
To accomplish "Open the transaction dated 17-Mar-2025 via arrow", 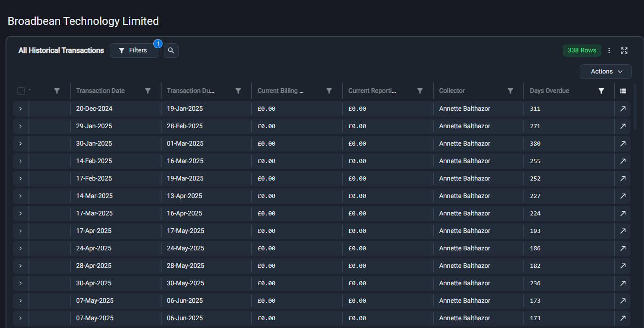I will tap(623, 214).
